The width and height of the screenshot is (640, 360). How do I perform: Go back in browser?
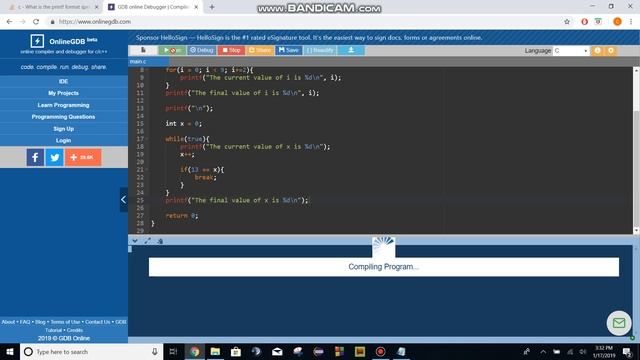click(9, 22)
